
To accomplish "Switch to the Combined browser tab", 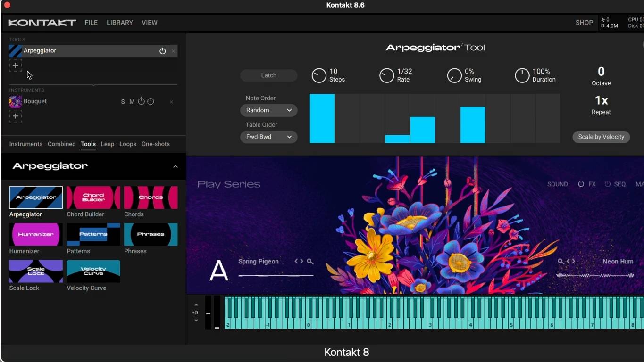I will click(62, 144).
